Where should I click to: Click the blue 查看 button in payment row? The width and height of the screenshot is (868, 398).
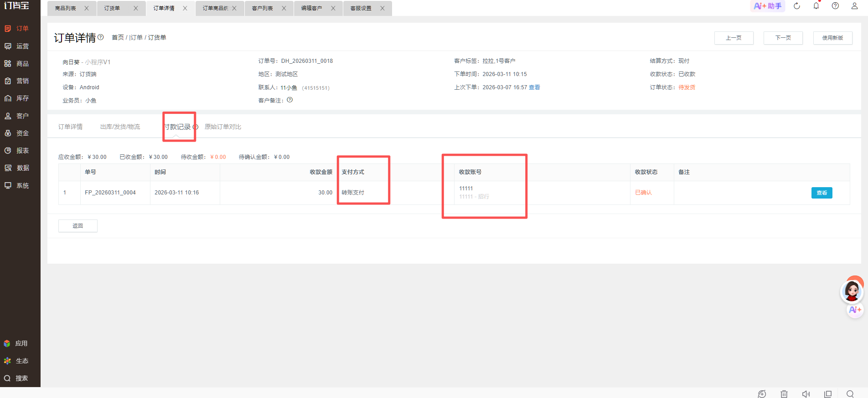822,193
